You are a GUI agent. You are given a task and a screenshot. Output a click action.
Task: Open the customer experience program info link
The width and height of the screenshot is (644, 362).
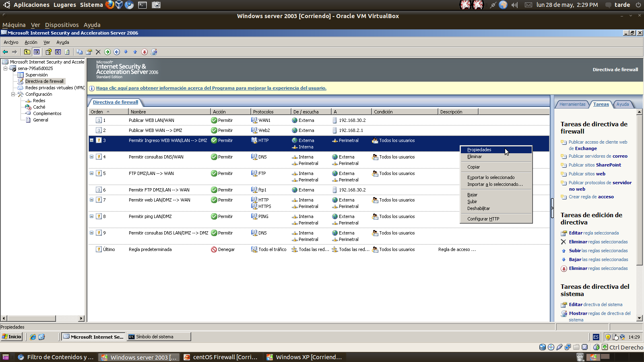(x=211, y=88)
